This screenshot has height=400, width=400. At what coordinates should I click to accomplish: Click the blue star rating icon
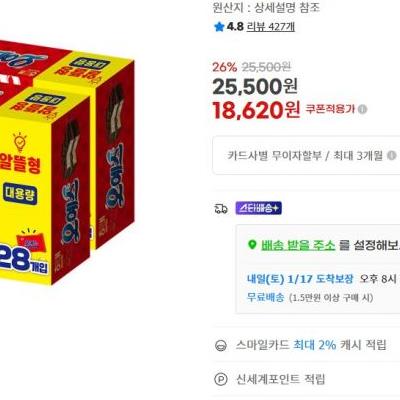tap(219, 27)
